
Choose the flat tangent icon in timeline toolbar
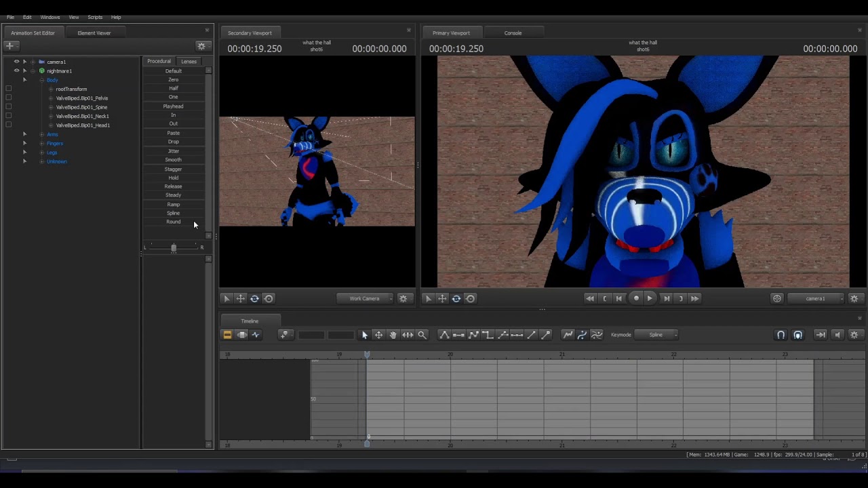[459, 335]
